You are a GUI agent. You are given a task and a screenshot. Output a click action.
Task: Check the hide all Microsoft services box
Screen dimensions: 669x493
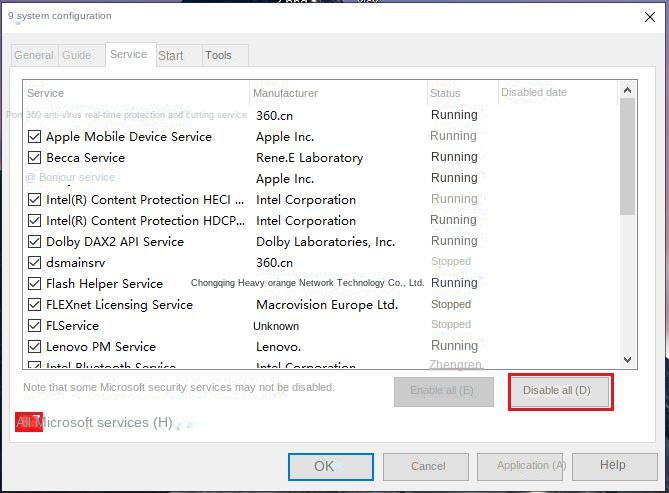click(x=28, y=422)
